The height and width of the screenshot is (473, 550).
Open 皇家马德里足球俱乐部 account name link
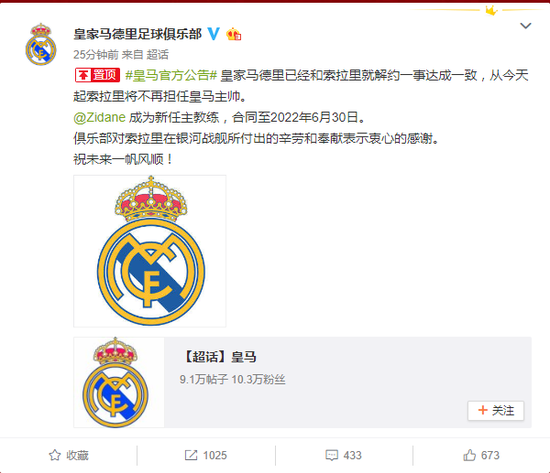tap(138, 34)
